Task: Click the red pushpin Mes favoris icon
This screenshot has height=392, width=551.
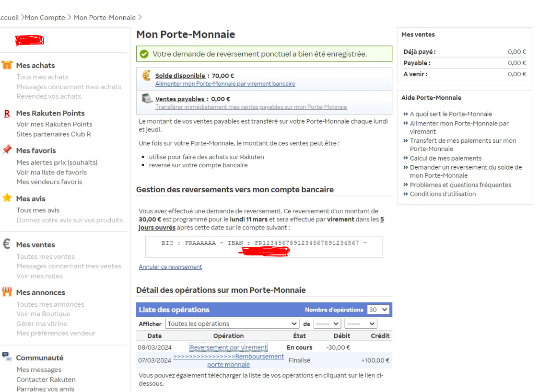Action: (x=7, y=150)
